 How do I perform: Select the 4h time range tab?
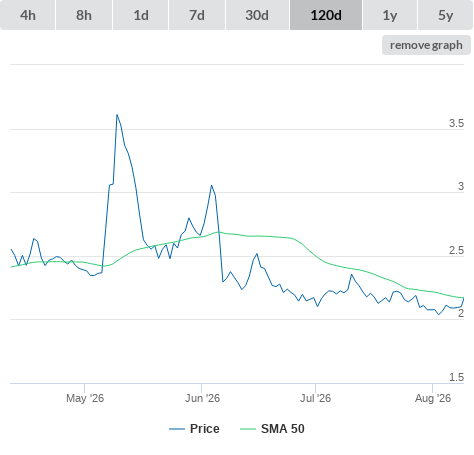[x=28, y=15]
